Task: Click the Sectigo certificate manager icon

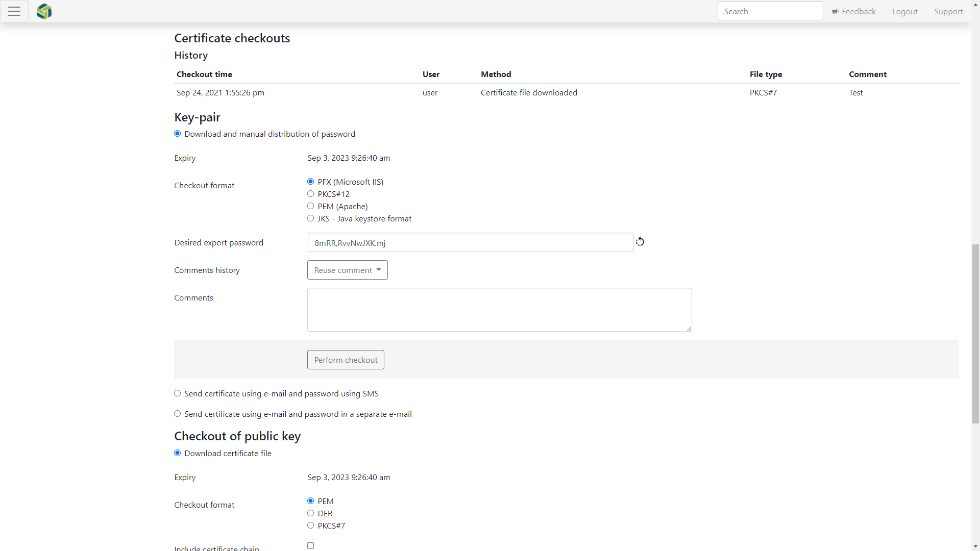Action: 44,11
